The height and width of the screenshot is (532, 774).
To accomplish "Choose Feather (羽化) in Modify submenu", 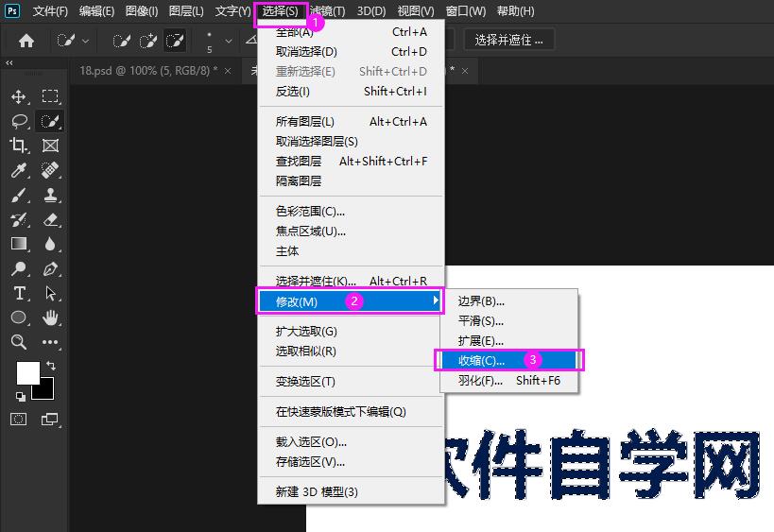I will coord(509,381).
